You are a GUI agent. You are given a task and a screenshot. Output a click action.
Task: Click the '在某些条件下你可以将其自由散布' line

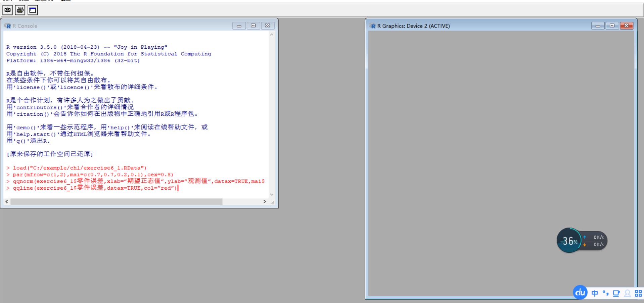tap(58, 80)
